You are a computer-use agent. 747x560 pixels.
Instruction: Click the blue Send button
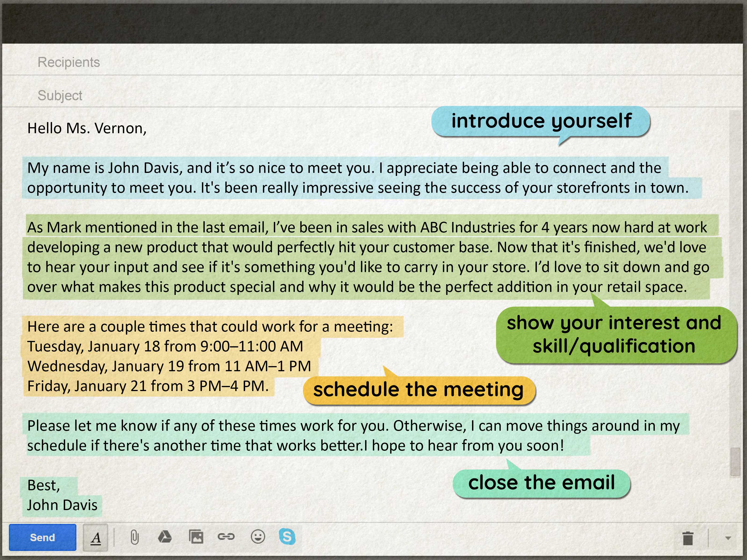(x=42, y=537)
